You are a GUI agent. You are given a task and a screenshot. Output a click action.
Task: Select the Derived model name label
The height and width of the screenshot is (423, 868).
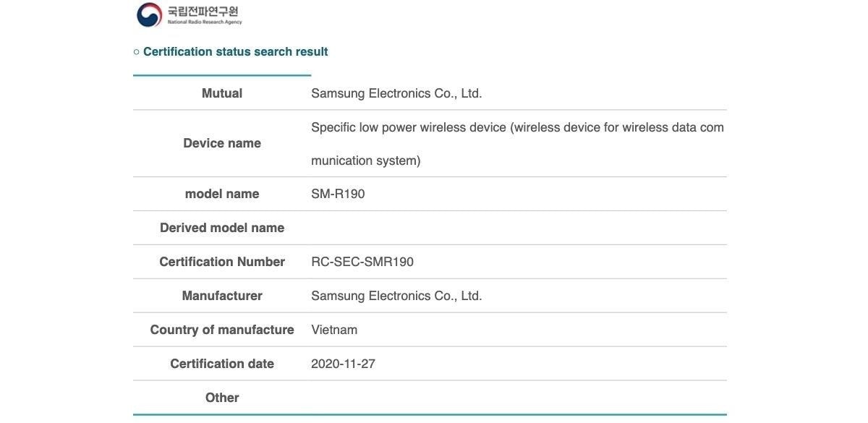tap(222, 228)
